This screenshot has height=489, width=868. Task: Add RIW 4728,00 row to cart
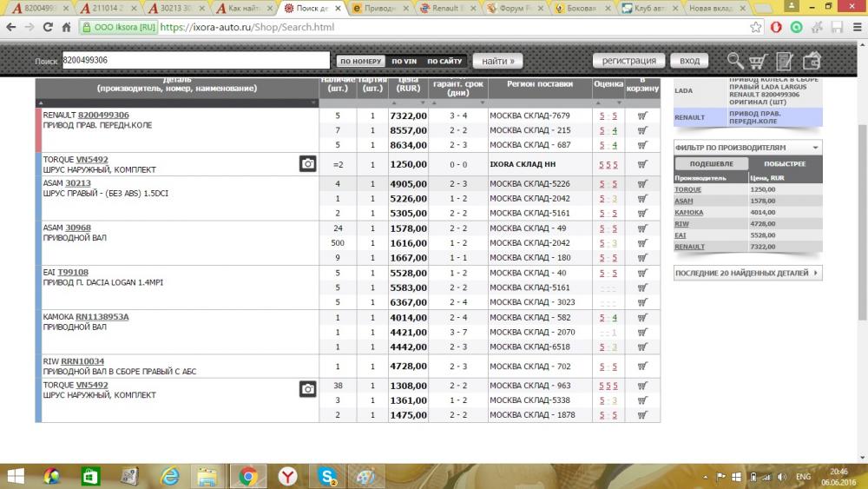pos(642,366)
